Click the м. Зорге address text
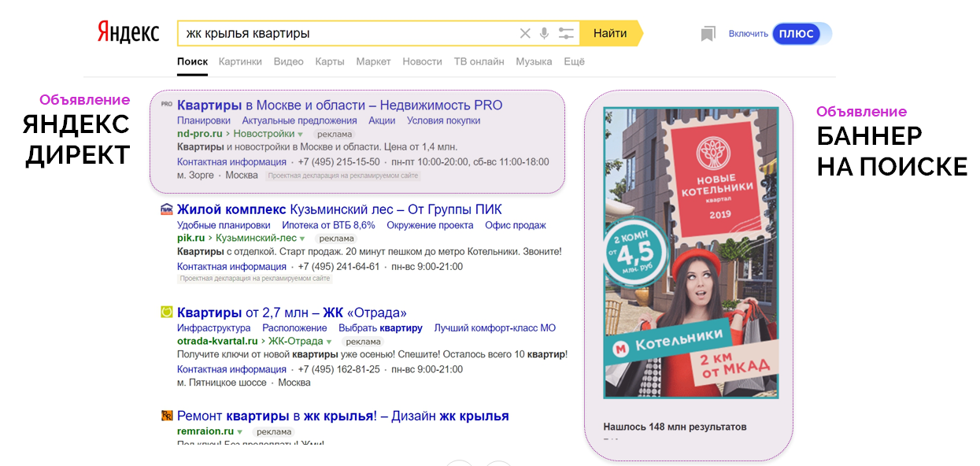The image size is (980, 466). pyautogui.click(x=195, y=175)
